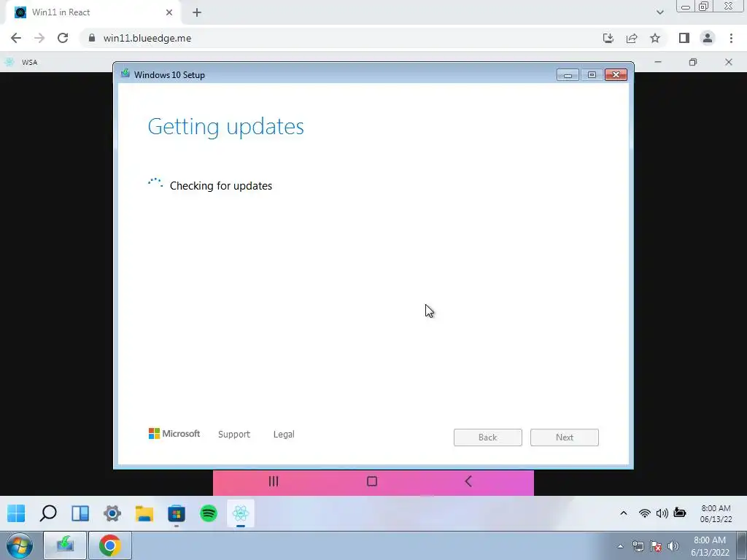
Task: Click Show desktop strip in Windows 7 taskbar
Action: pos(742,546)
